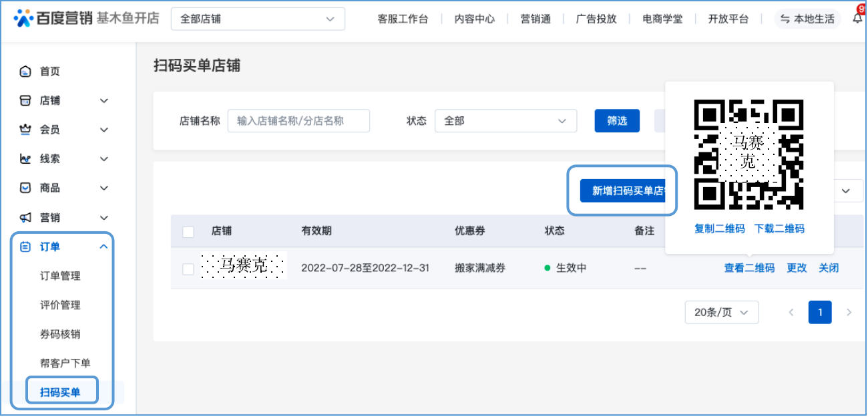Open the 20条/页 page size dropdown
The width and height of the screenshot is (868, 417).
tap(722, 312)
